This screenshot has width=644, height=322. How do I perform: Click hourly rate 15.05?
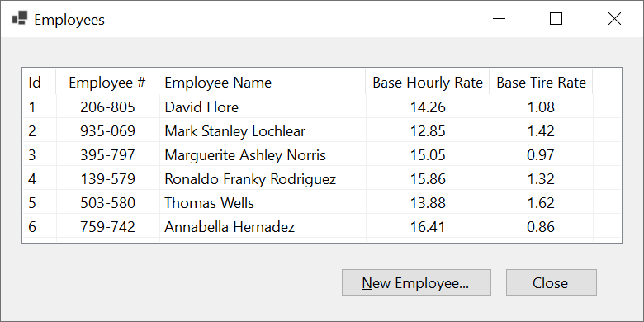428,155
